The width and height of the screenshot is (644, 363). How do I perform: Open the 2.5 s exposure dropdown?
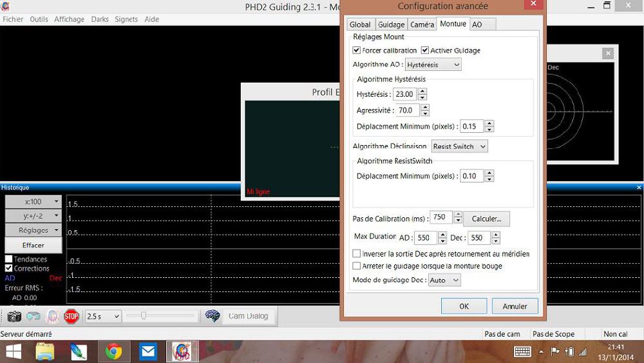[x=103, y=316]
